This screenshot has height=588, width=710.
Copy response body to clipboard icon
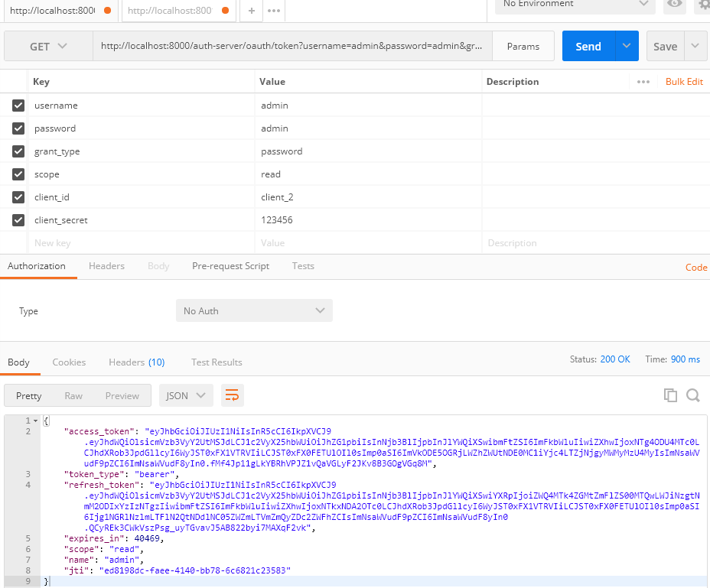point(670,395)
